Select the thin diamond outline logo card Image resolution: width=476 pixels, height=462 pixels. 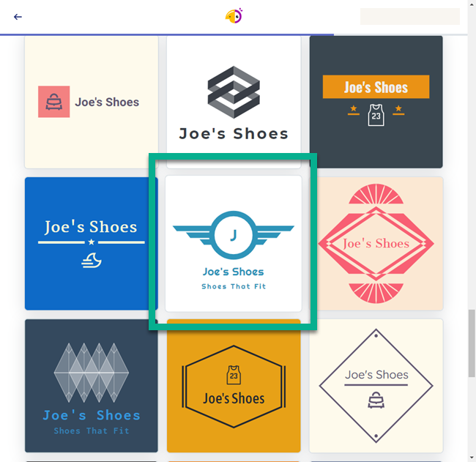tap(376, 386)
